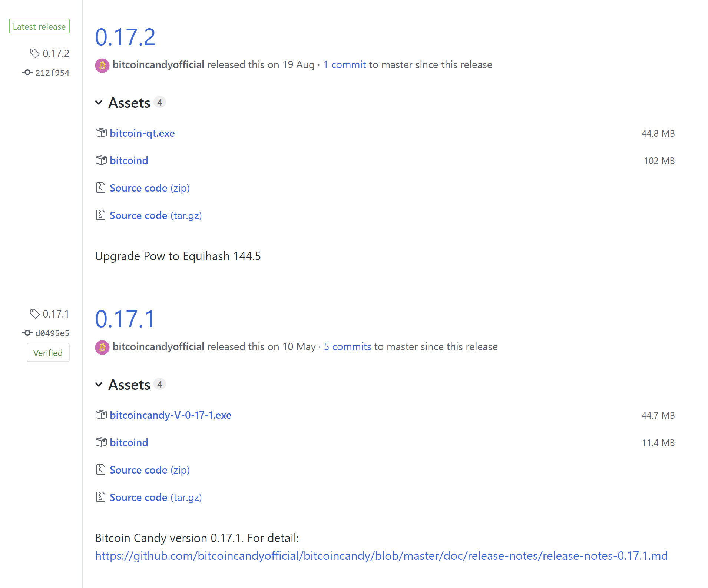
Task: Collapse the Assets section of release 0.17.2
Action: (x=99, y=103)
